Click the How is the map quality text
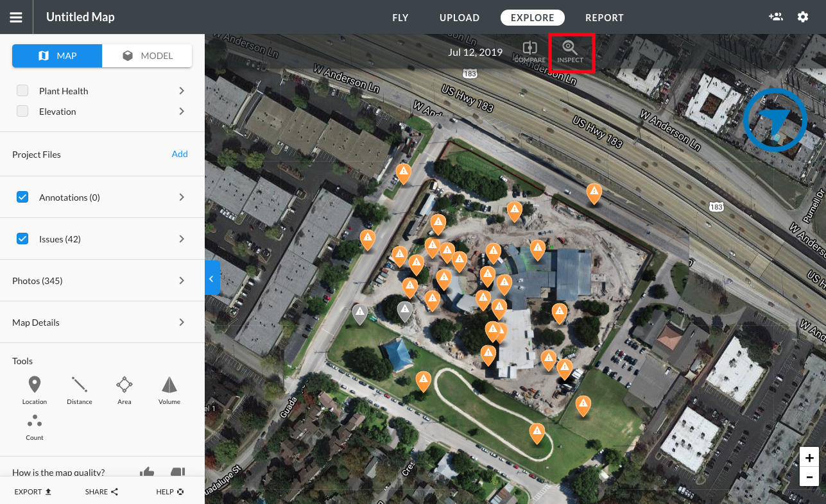Image resolution: width=826 pixels, height=504 pixels. point(58,473)
